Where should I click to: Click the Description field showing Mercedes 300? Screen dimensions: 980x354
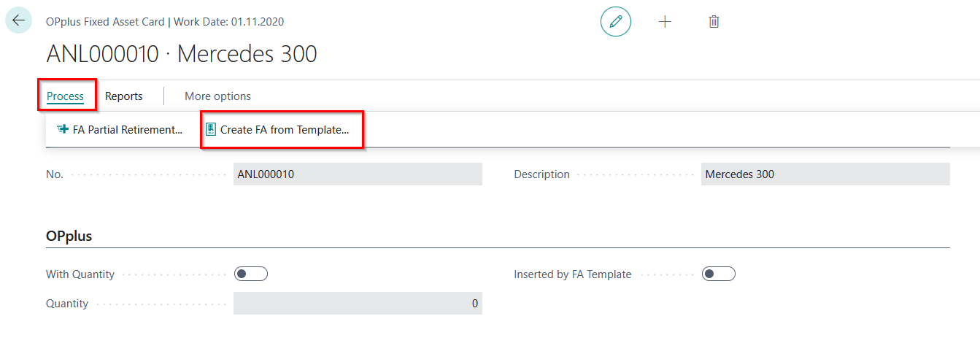pos(825,174)
